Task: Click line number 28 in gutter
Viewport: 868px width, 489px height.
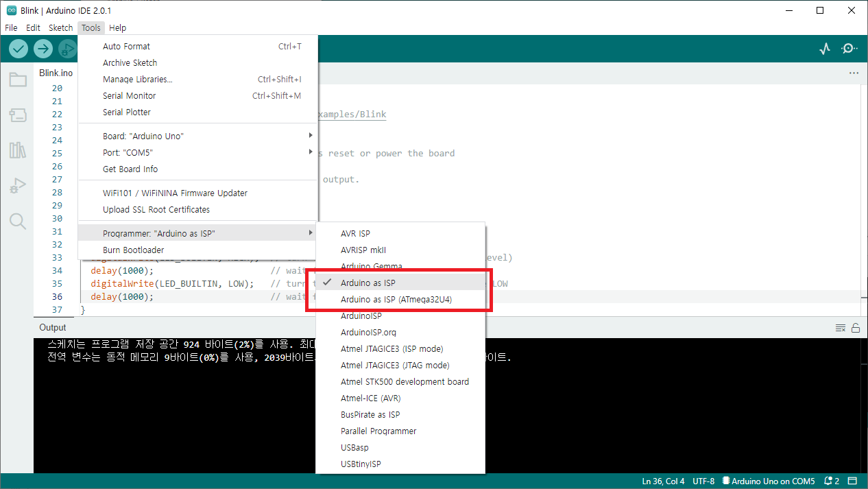Action: coord(57,193)
